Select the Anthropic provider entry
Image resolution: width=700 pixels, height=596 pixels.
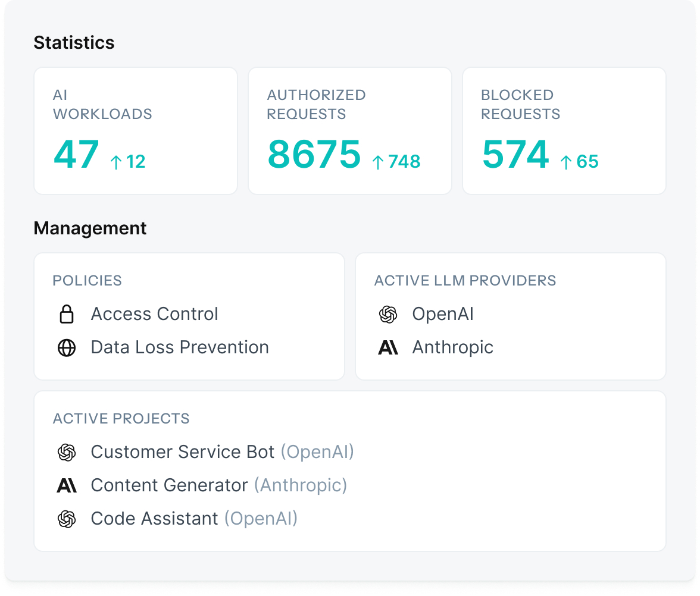click(x=452, y=347)
